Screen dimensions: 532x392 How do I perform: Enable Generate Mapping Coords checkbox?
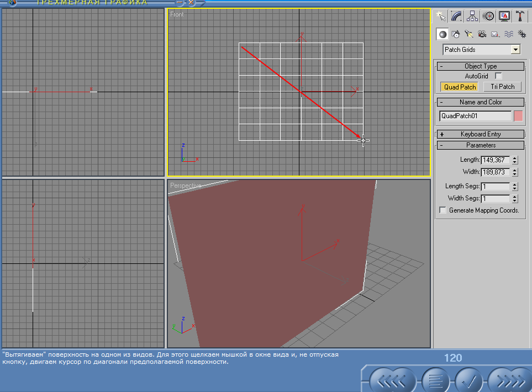(443, 210)
